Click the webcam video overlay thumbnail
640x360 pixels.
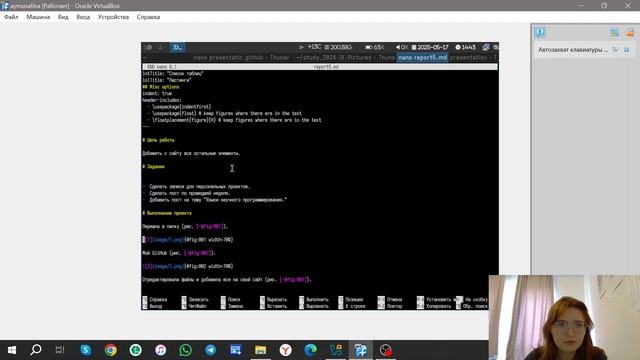tap(564, 317)
